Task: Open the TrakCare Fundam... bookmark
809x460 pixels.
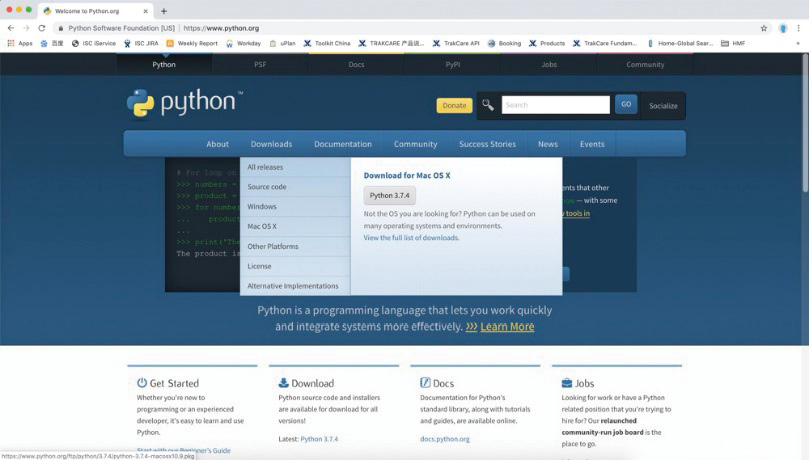Action: (605, 43)
